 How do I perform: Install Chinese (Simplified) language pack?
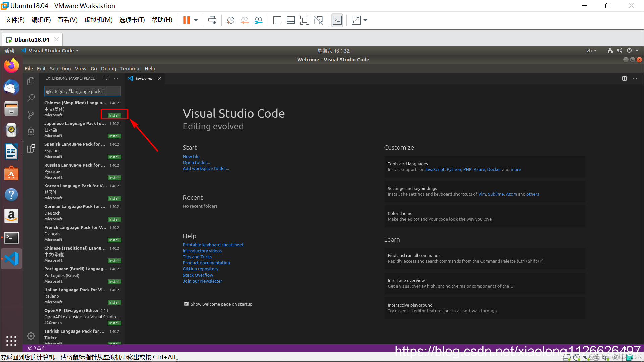pos(114,115)
